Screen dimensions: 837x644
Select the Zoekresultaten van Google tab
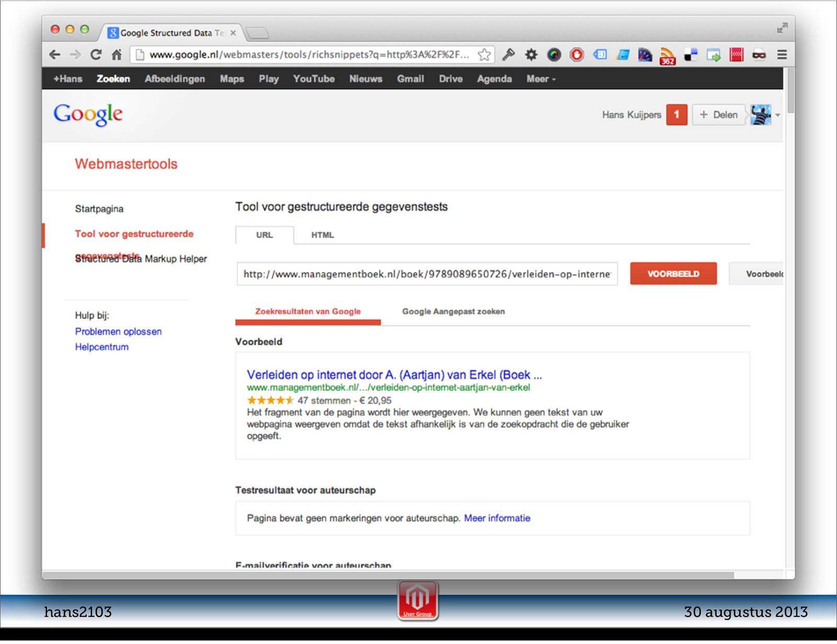pyautogui.click(x=308, y=312)
